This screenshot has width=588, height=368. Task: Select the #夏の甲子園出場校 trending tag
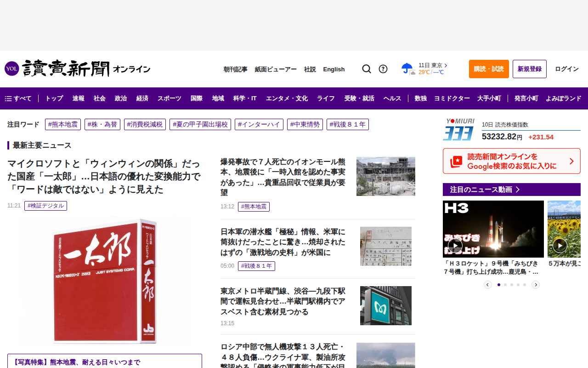tap(200, 125)
